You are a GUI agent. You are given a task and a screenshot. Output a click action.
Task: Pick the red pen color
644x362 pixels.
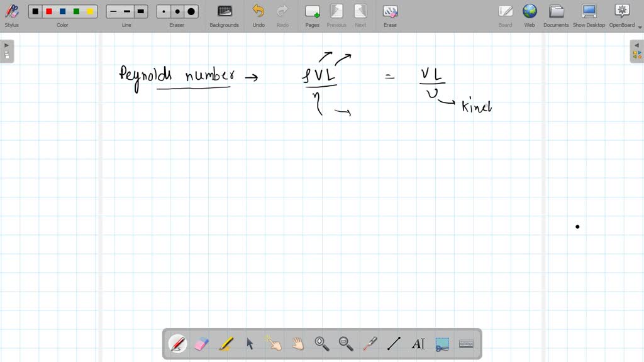[x=48, y=11]
